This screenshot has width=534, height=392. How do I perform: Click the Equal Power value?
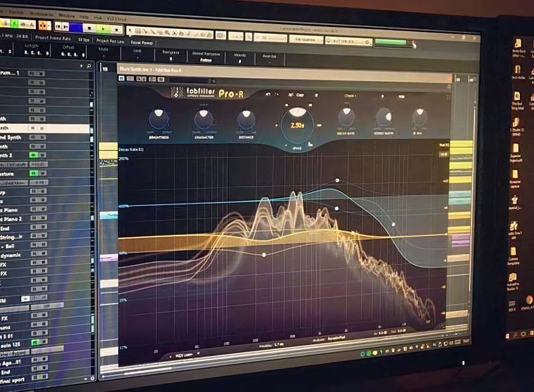142,43
